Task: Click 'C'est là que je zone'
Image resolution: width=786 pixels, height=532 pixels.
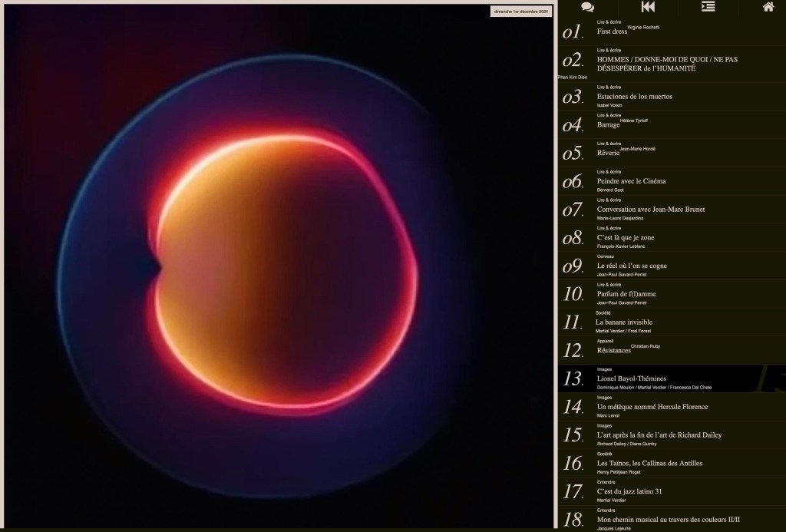Action: point(625,238)
